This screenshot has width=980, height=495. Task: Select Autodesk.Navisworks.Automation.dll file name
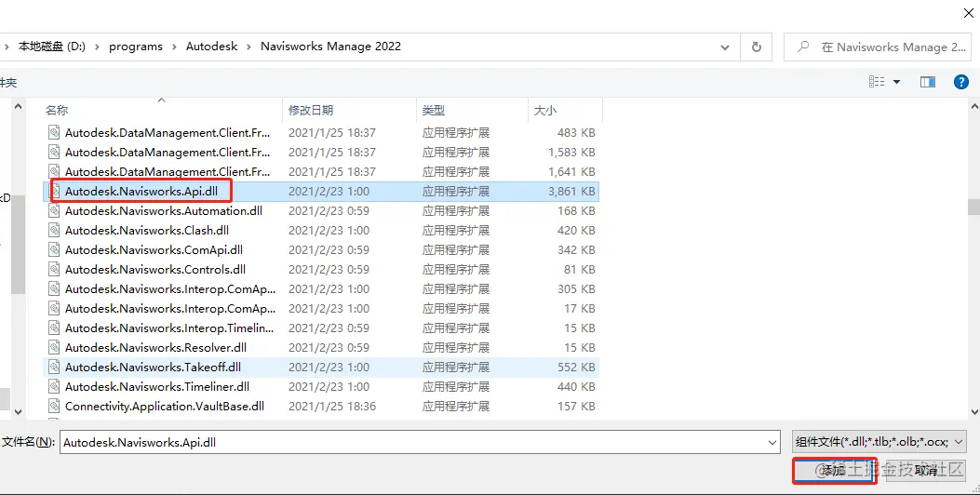164,210
